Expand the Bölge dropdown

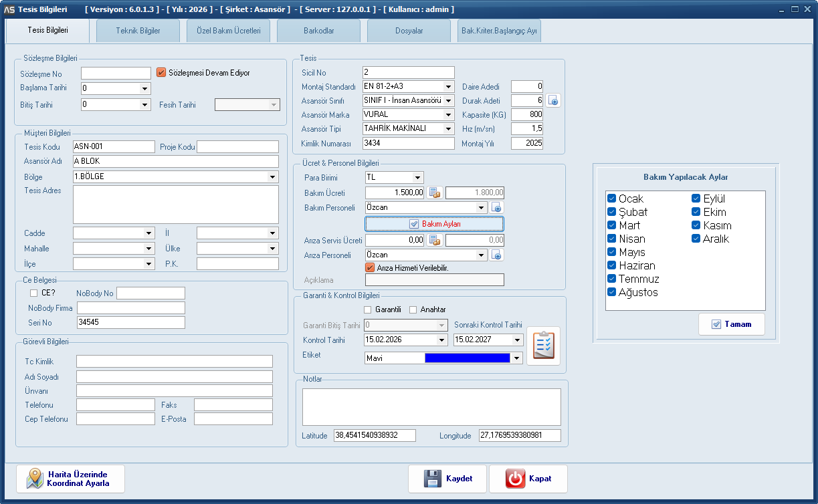273,177
